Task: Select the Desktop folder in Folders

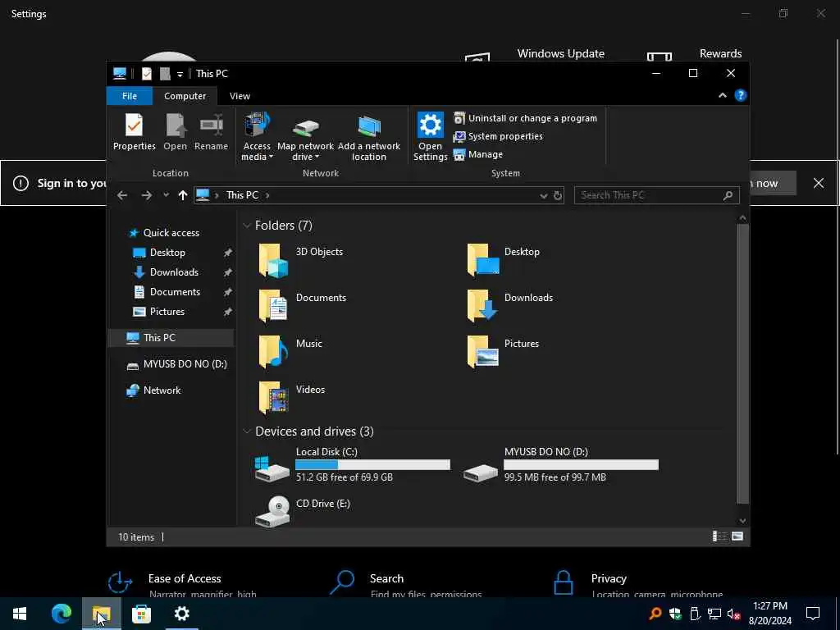Action: pyautogui.click(x=482, y=260)
